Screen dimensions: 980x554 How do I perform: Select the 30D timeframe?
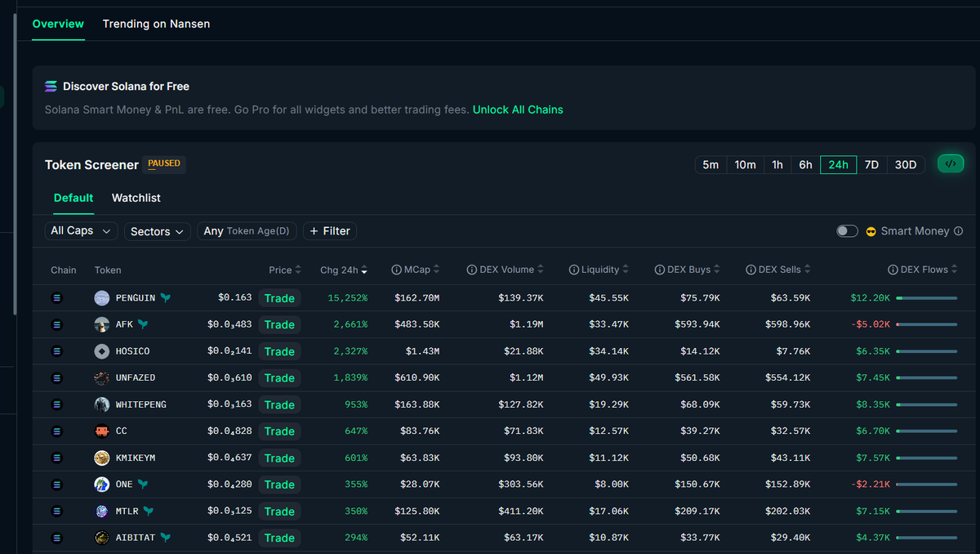pyautogui.click(x=906, y=164)
